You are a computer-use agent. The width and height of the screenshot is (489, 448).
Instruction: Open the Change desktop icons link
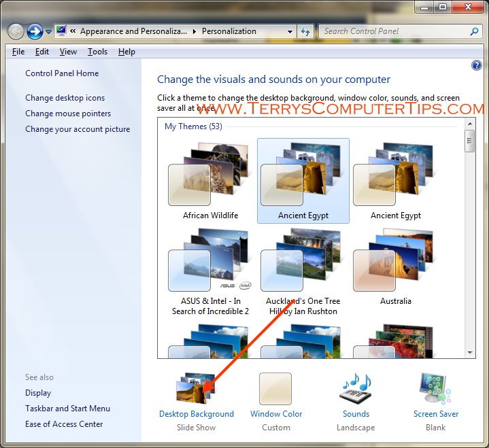(x=65, y=98)
